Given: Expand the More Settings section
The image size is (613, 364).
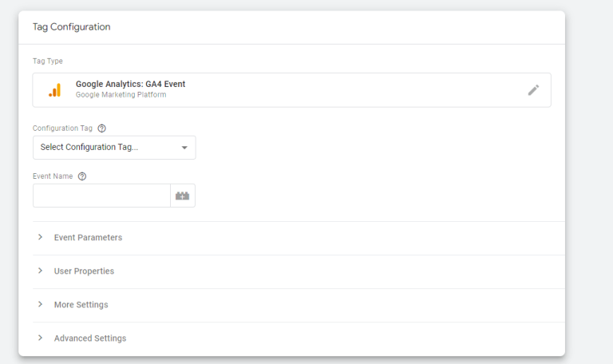Looking at the screenshot, I should (x=299, y=305).
